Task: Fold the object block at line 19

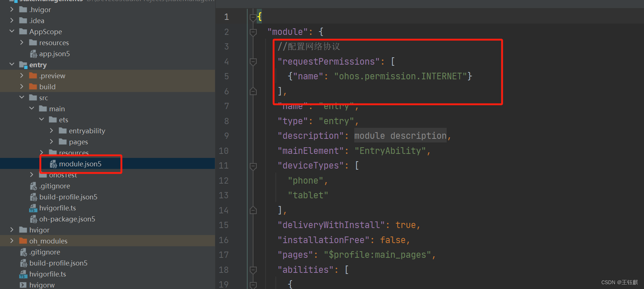Action: 253,285
